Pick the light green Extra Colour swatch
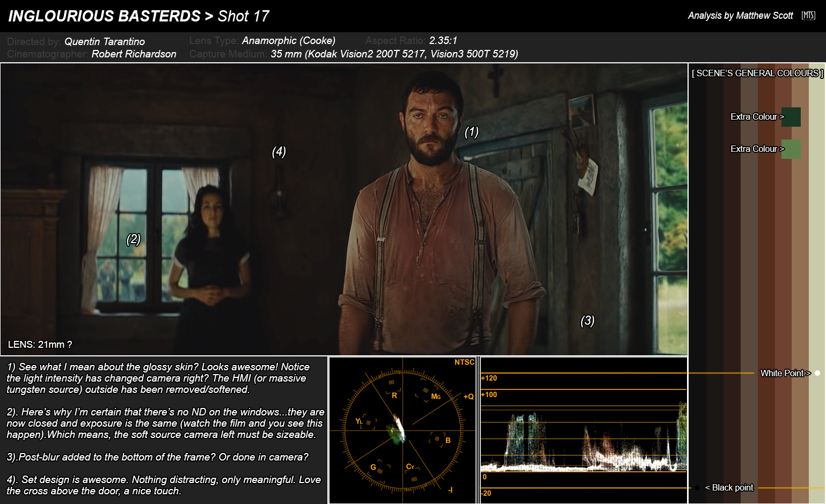The image size is (826, 504). click(x=791, y=149)
